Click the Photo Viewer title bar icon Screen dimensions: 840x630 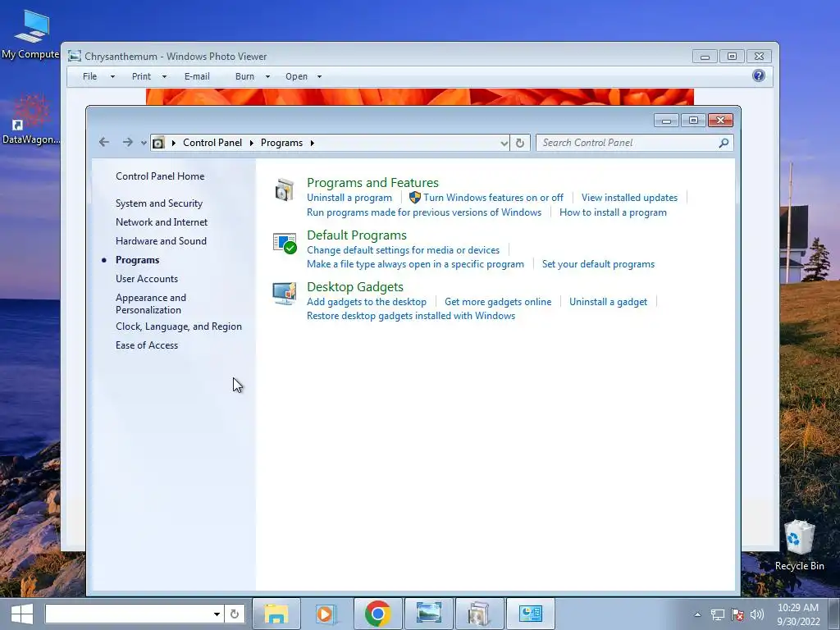tap(75, 57)
